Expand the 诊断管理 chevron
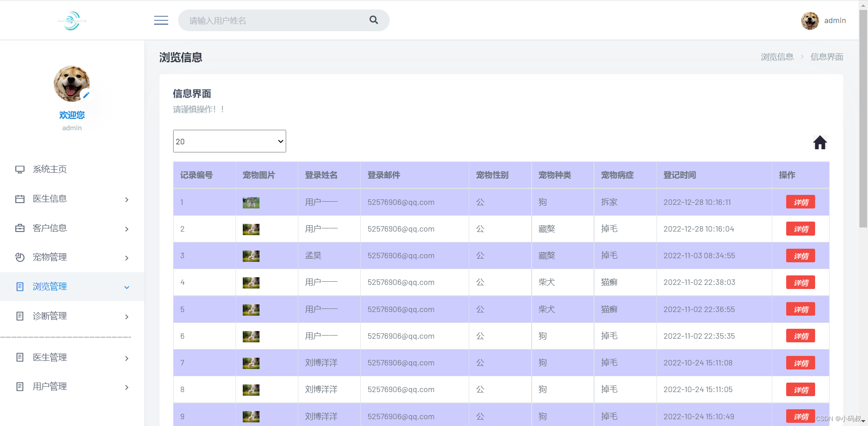This screenshot has width=868, height=426. (127, 317)
